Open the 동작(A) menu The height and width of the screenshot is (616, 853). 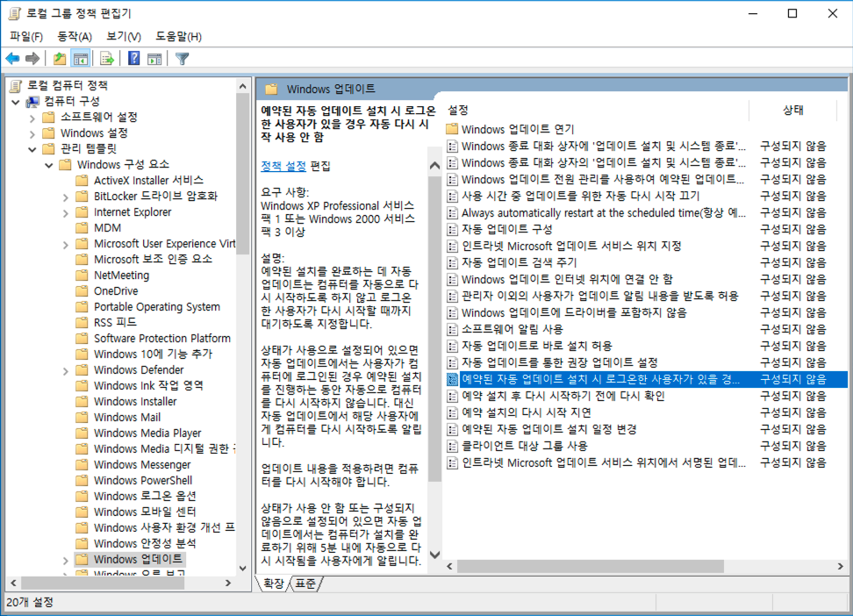(75, 37)
